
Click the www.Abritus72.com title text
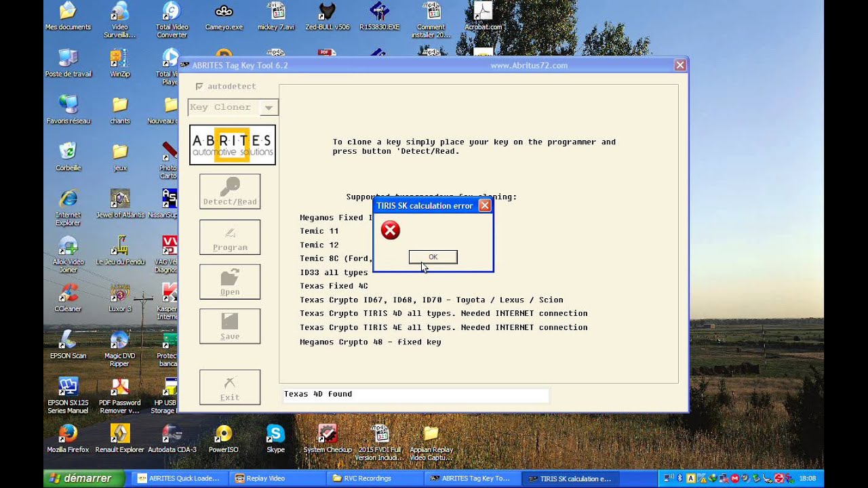click(529, 66)
